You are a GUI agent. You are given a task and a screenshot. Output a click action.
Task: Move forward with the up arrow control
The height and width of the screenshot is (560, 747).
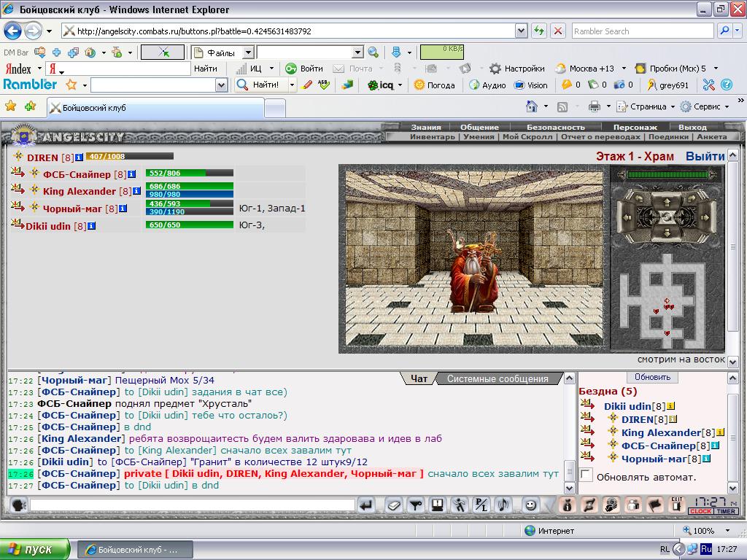[x=667, y=202]
